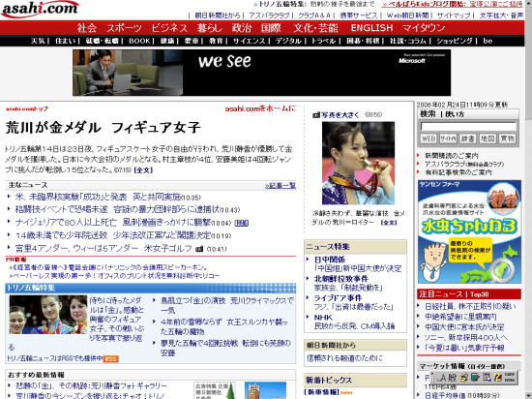Click the IME dictionary tool icon with pencil
The image size is (532, 399).
pyautogui.click(x=475, y=377)
